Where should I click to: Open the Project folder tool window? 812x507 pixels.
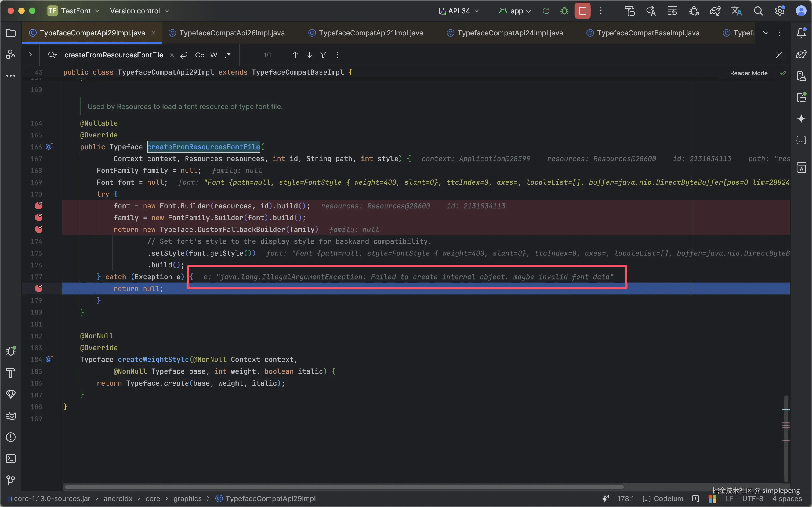pyautogui.click(x=11, y=33)
